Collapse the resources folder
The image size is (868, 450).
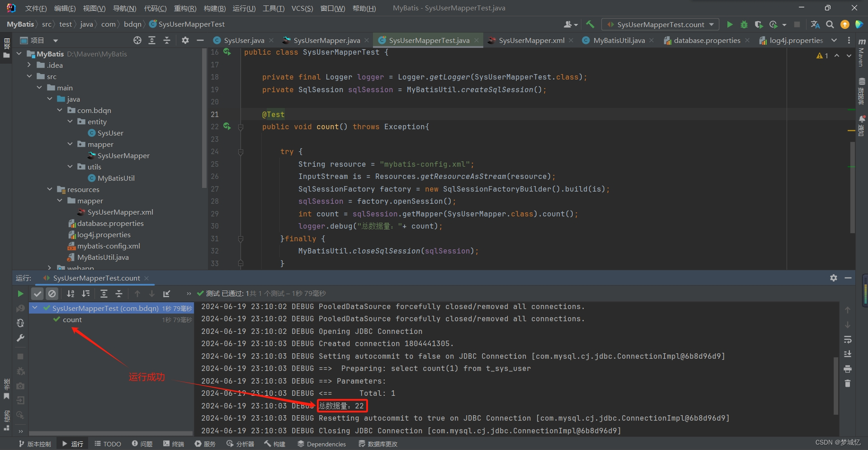(50, 189)
